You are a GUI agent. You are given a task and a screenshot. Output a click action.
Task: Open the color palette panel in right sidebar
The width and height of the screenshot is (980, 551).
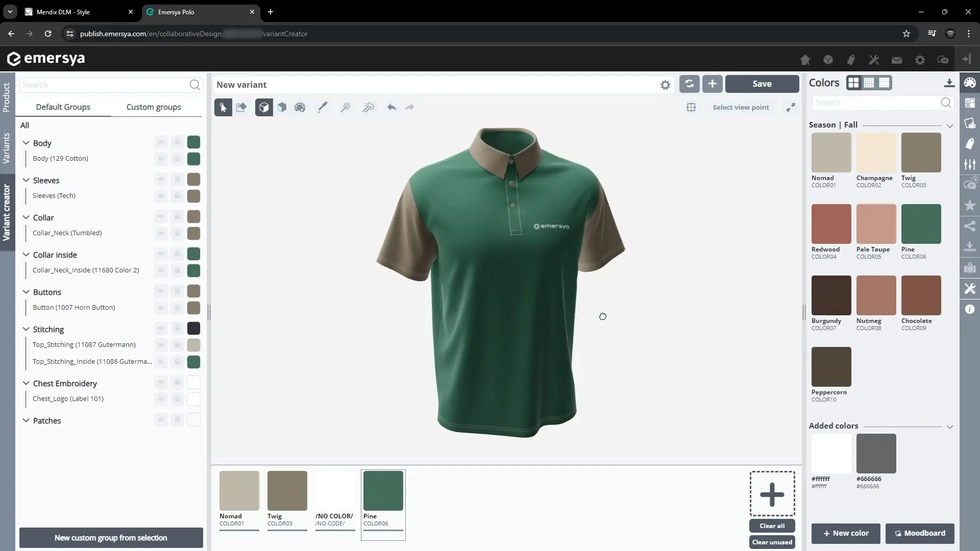[x=970, y=83]
